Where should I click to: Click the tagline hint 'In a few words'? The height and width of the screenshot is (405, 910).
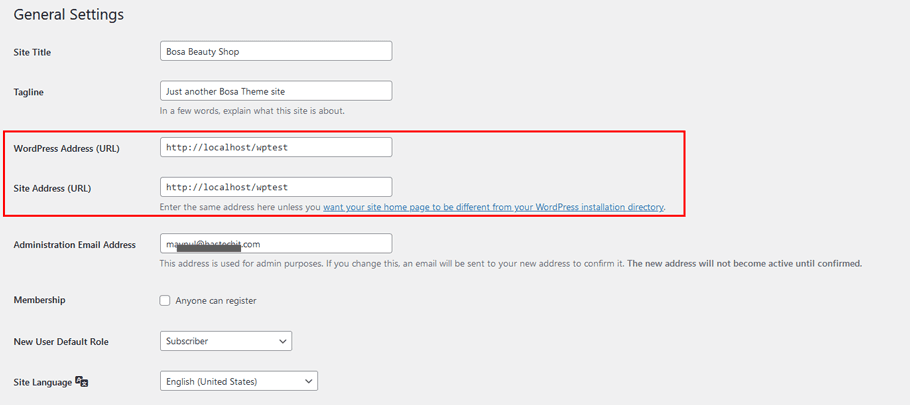[252, 110]
